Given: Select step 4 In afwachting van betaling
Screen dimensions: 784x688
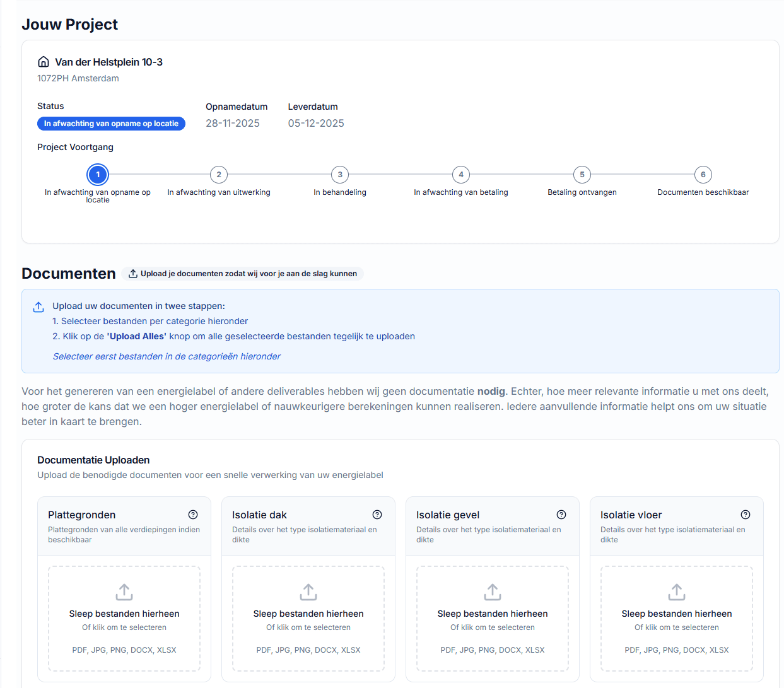Looking at the screenshot, I should tap(461, 175).
